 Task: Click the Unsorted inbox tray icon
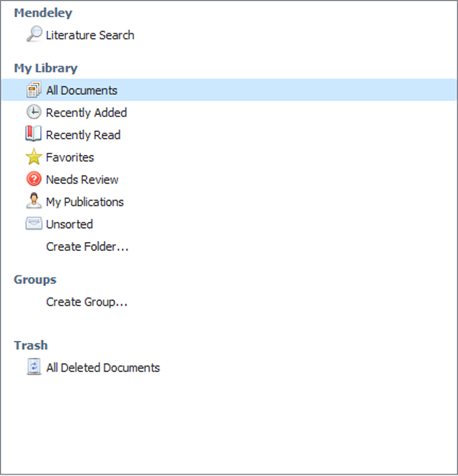coord(34,224)
